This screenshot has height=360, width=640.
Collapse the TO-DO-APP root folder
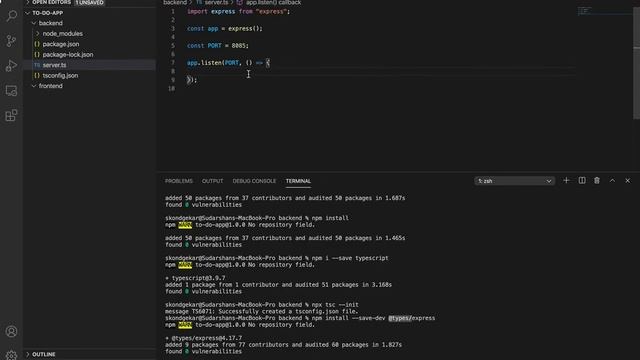pos(47,13)
